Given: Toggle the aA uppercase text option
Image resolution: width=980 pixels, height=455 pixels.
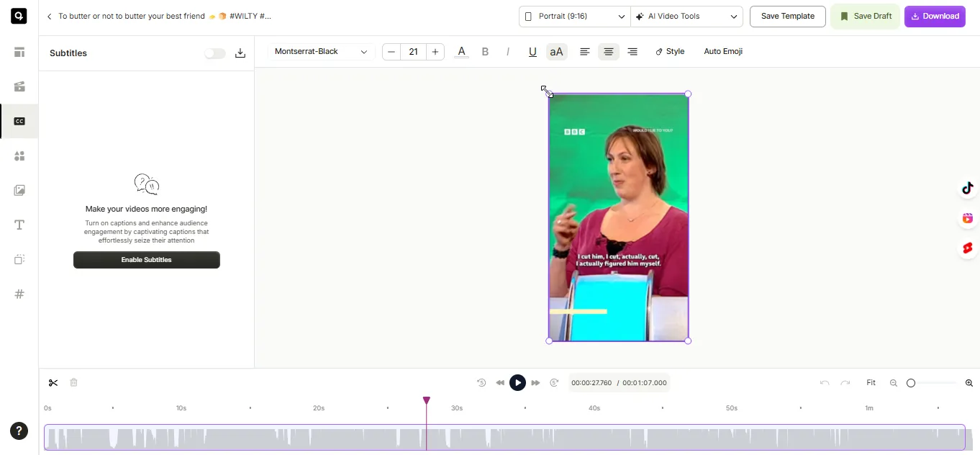Looking at the screenshot, I should [557, 52].
